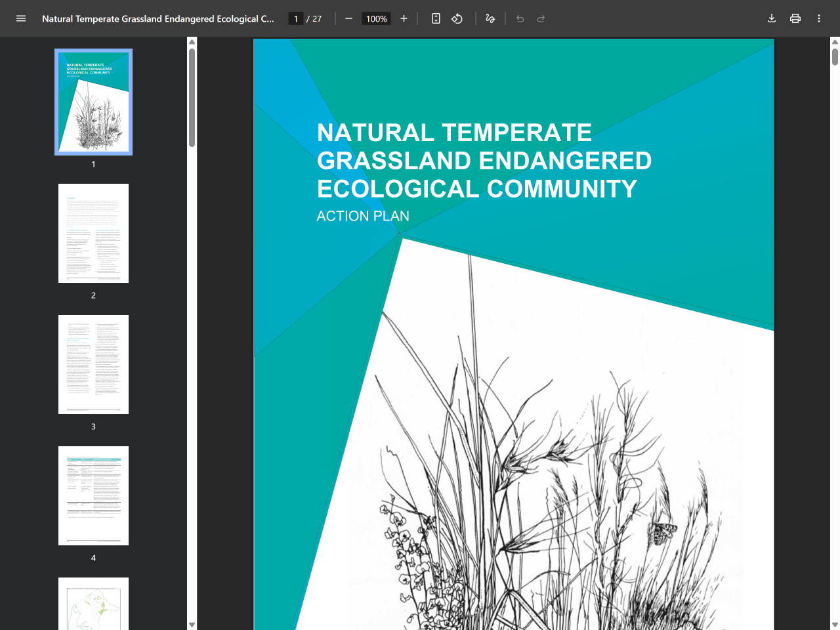
Task: Print the action plan document
Action: coord(795,18)
